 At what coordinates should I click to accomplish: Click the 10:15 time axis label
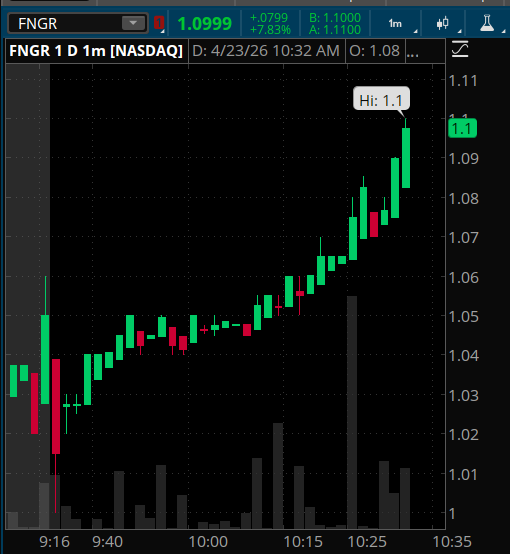click(303, 542)
